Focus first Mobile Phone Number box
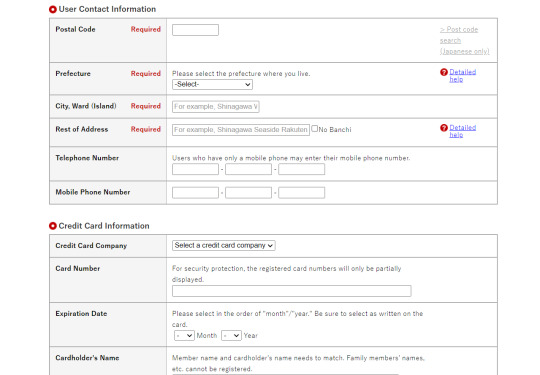Viewport: 540px width, 375px height. tap(195, 193)
